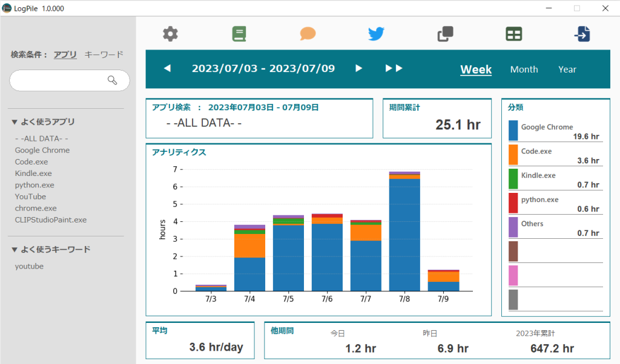The width and height of the screenshot is (620, 364).
Task: Click the green book icon
Action: (239, 34)
